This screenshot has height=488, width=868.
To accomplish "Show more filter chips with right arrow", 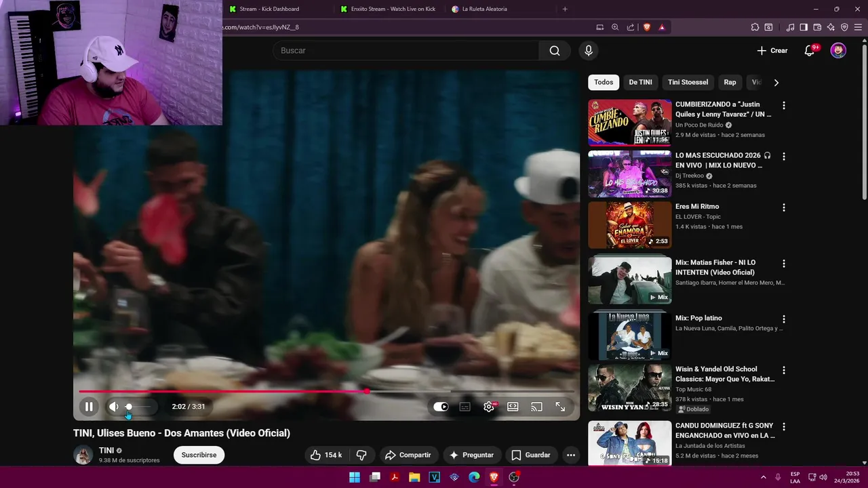I will [x=776, y=82].
